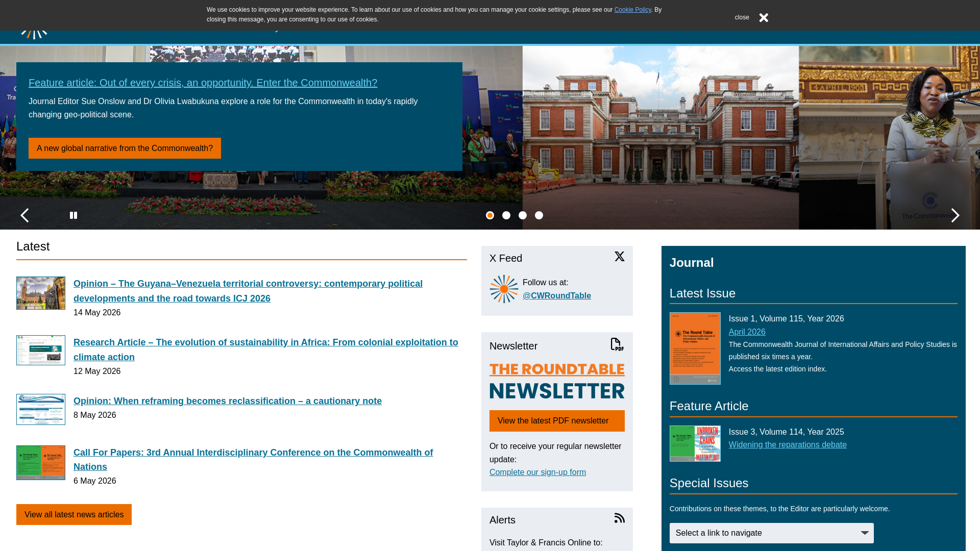The height and width of the screenshot is (551, 980).
Task: Open the April 2026 latest issue link
Action: tap(747, 332)
